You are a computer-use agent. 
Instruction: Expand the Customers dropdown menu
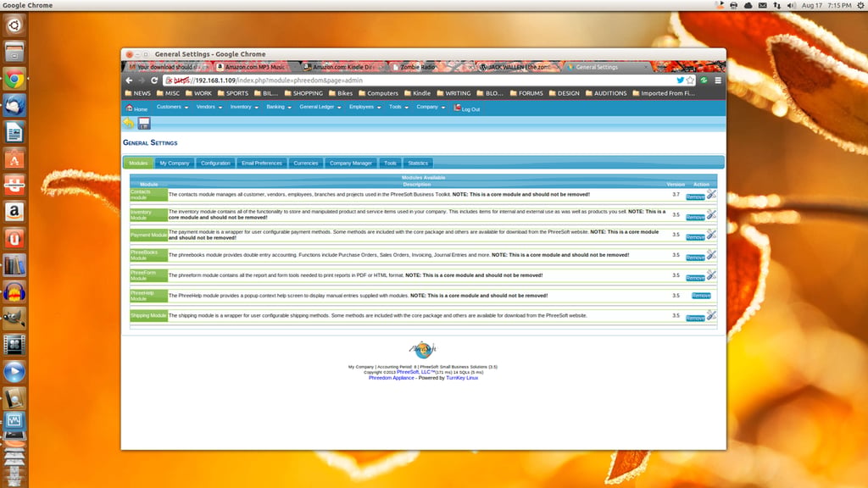pos(172,108)
